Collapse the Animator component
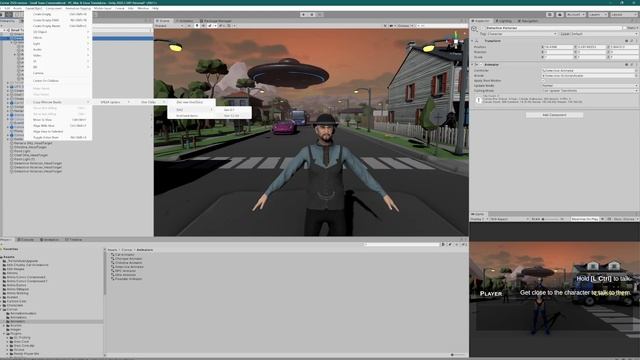The image size is (640, 360). (473, 64)
